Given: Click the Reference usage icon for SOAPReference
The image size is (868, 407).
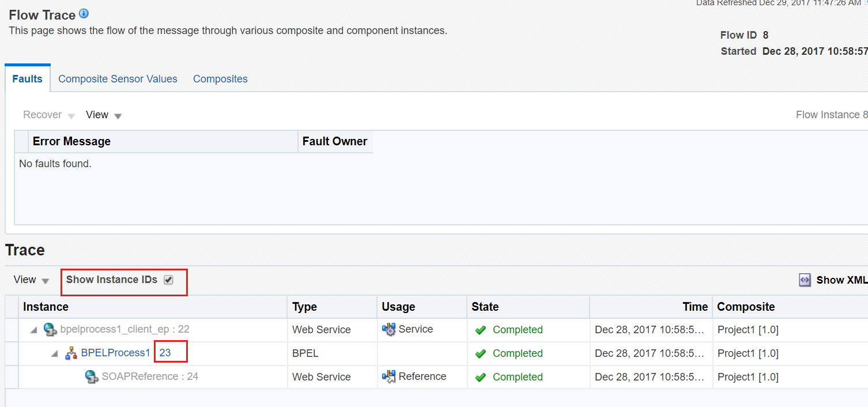Looking at the screenshot, I should click(x=390, y=376).
